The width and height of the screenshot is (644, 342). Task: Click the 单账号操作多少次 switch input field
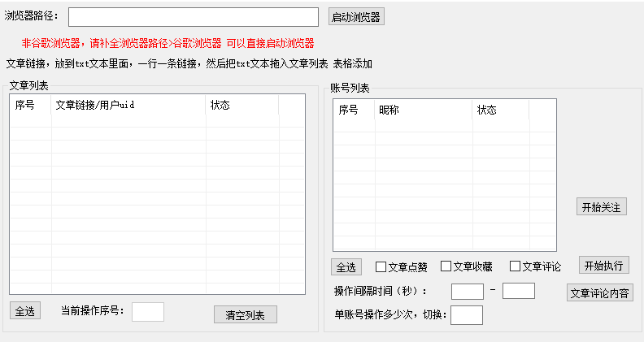[466, 315]
